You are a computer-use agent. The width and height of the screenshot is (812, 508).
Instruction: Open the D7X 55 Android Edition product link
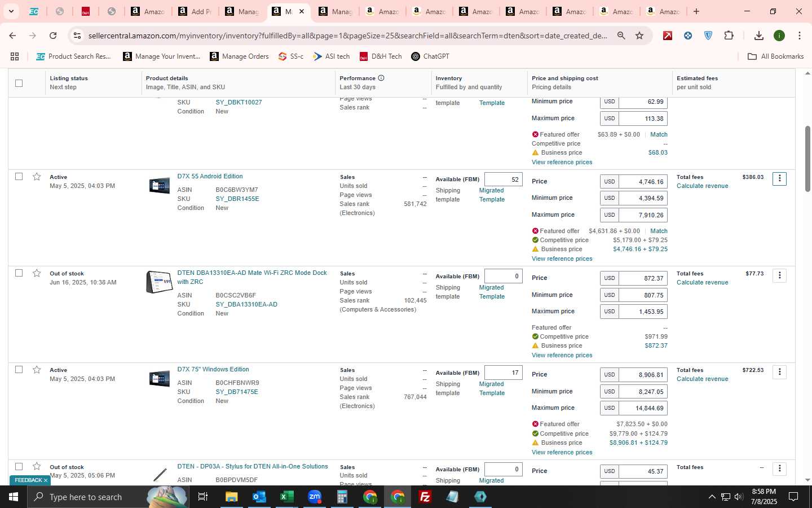[210, 177]
